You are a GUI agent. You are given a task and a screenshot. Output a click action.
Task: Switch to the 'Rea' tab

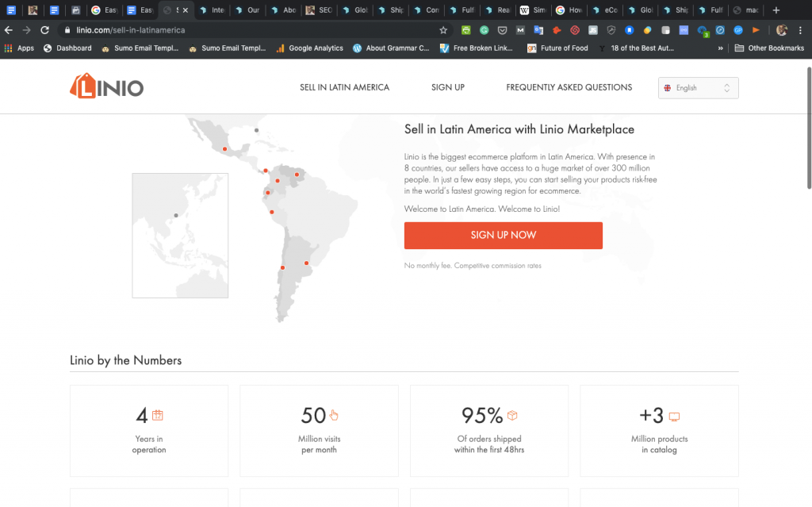pyautogui.click(x=498, y=10)
